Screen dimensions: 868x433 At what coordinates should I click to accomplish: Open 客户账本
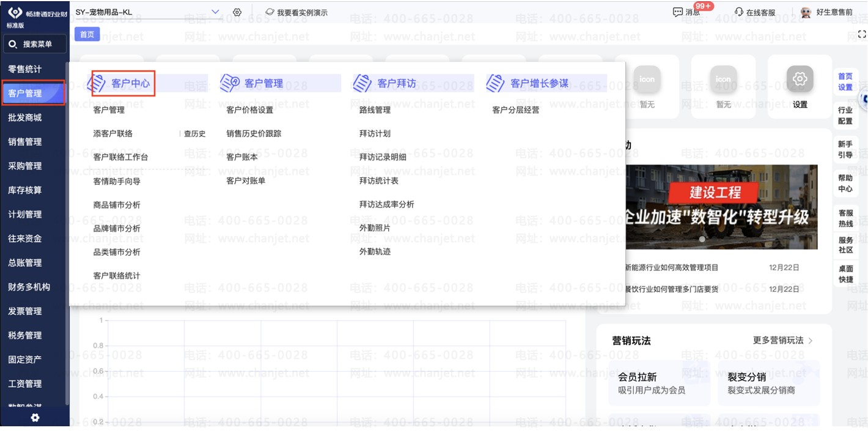tap(242, 157)
